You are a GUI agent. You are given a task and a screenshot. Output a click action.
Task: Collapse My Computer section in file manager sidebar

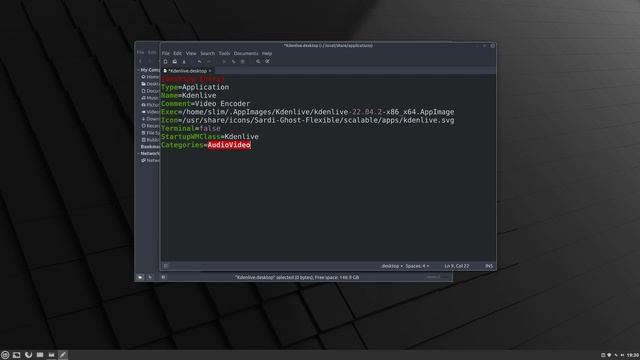(138, 70)
